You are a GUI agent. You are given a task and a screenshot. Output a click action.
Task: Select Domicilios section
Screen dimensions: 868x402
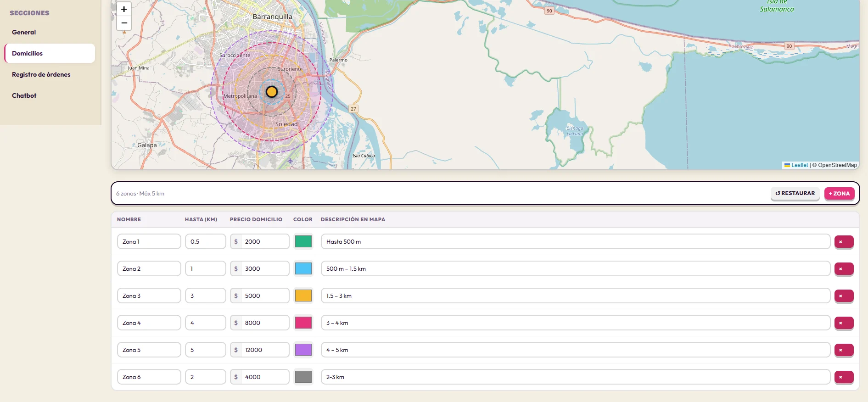50,53
